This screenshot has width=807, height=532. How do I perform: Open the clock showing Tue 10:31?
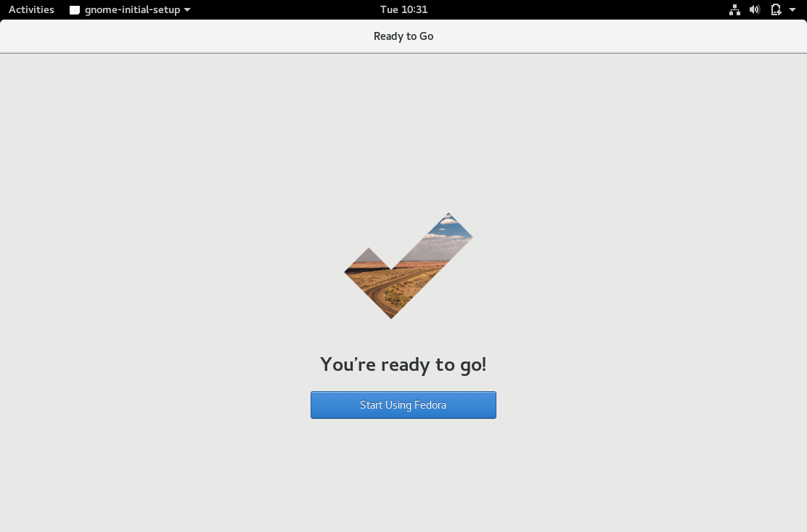(403, 9)
